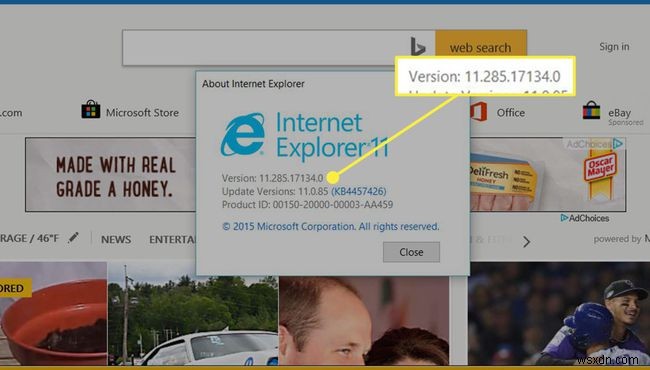This screenshot has width=650, height=370.
Task: Click the web search button
Action: click(x=480, y=48)
